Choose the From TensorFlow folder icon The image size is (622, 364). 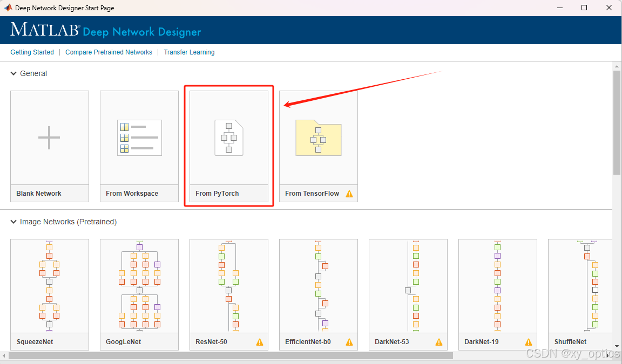click(319, 138)
